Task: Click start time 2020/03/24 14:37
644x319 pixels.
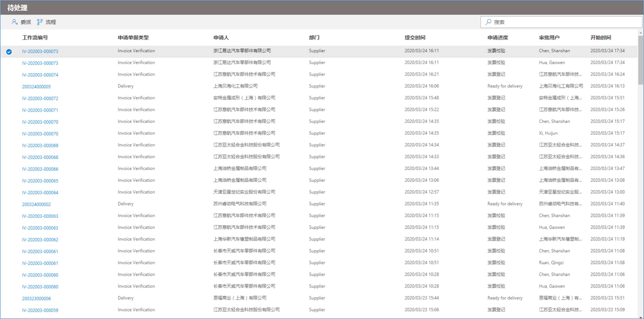Action: tap(608, 145)
